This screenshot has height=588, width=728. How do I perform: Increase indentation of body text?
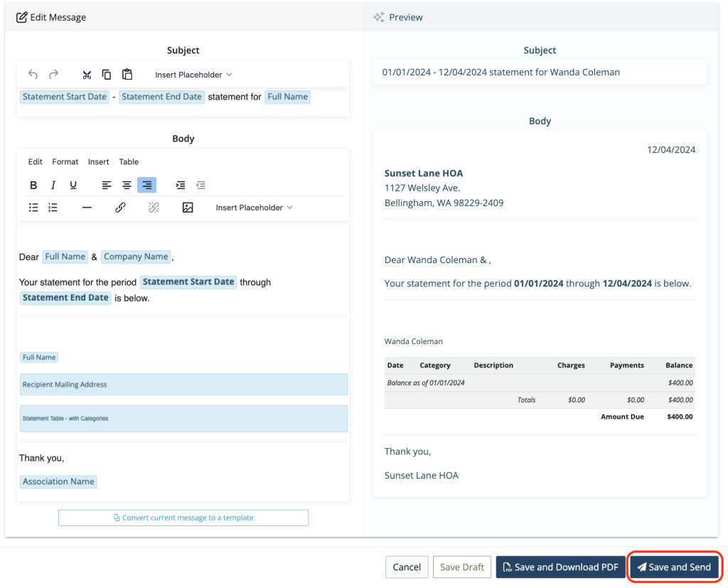click(180, 185)
